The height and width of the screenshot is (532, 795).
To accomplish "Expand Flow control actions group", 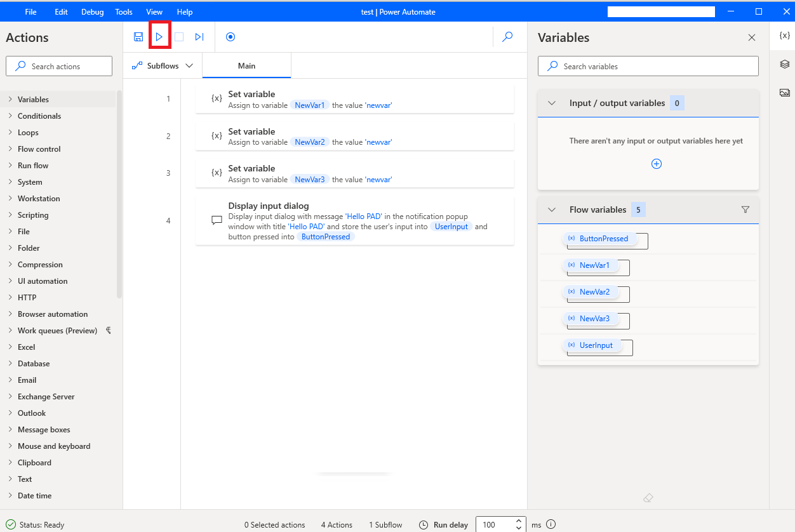I will click(x=10, y=149).
